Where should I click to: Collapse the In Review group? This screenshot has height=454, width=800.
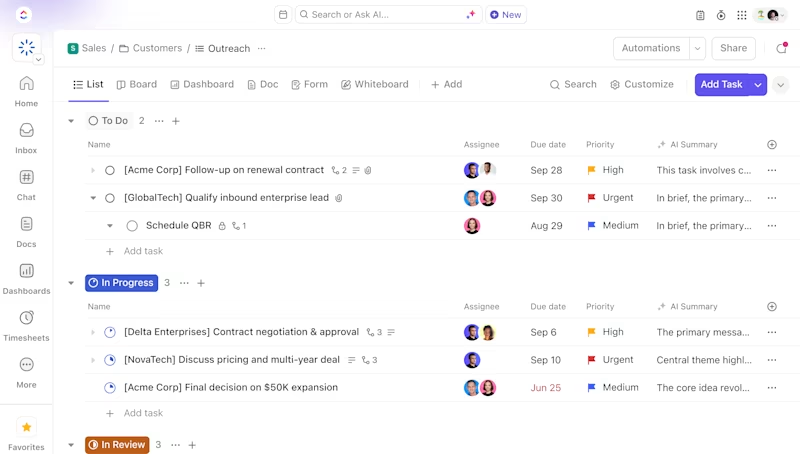pos(71,445)
